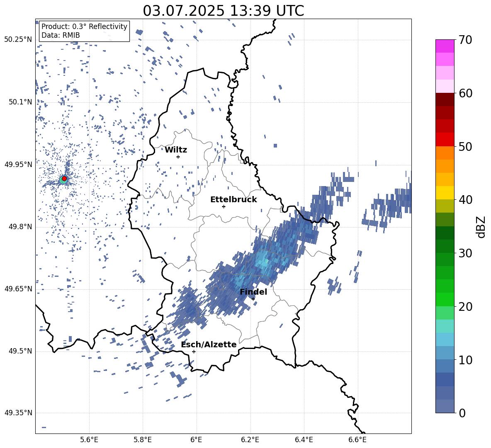Click the Ettelbruck location cross marker
Image resolution: width=491 pixels, height=448 pixels.
pos(224,206)
